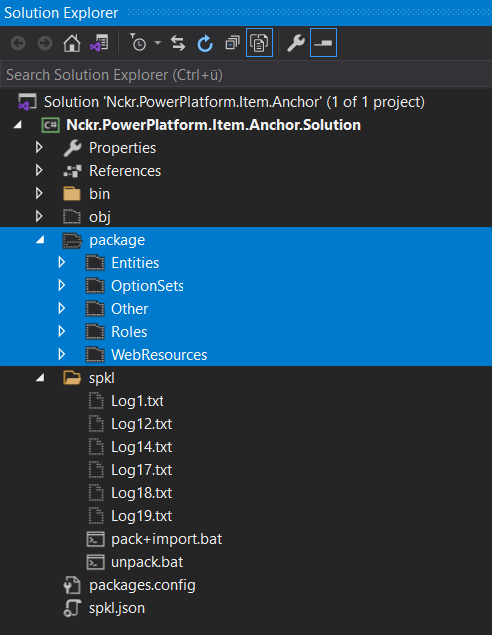Open Pending Changes Filter clock icon
Image resolution: width=492 pixels, height=635 pixels.
pos(138,43)
